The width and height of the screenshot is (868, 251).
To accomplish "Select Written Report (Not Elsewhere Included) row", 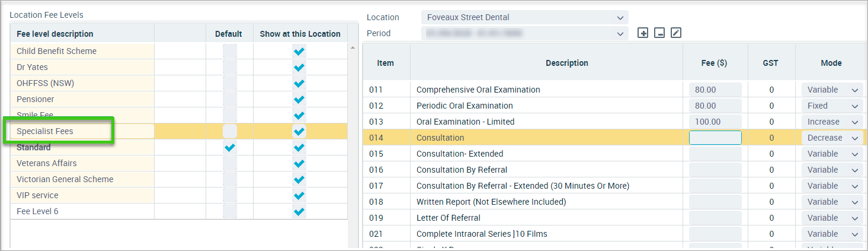I will click(x=615, y=202).
